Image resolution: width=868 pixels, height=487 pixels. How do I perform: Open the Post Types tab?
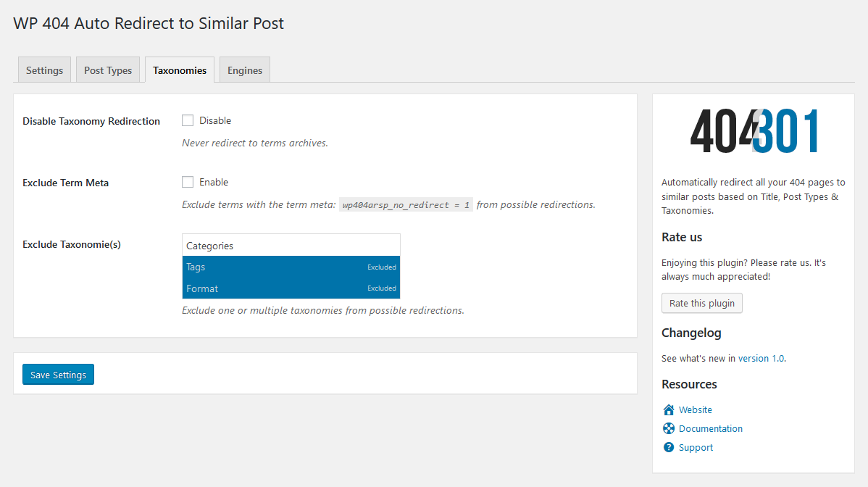tap(108, 70)
